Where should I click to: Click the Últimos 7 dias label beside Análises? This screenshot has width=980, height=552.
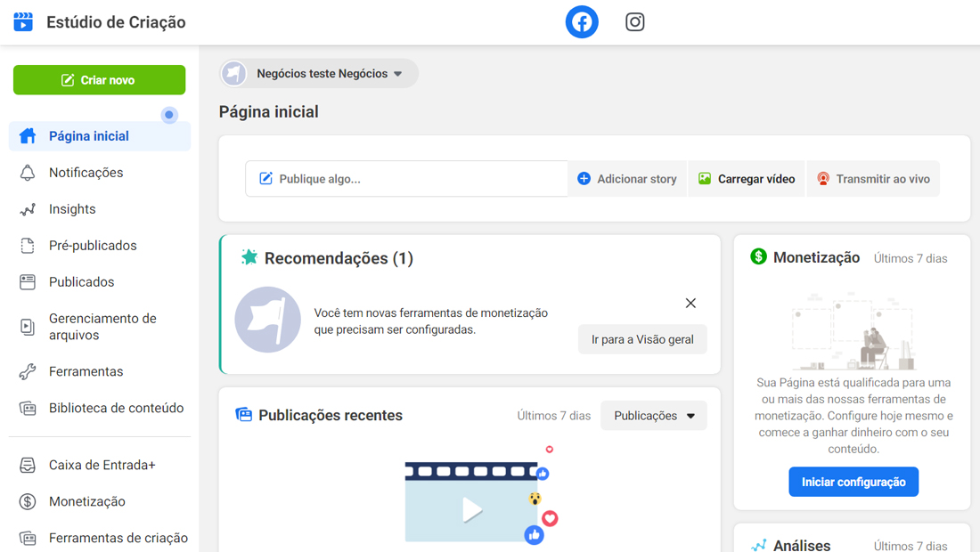click(x=911, y=546)
